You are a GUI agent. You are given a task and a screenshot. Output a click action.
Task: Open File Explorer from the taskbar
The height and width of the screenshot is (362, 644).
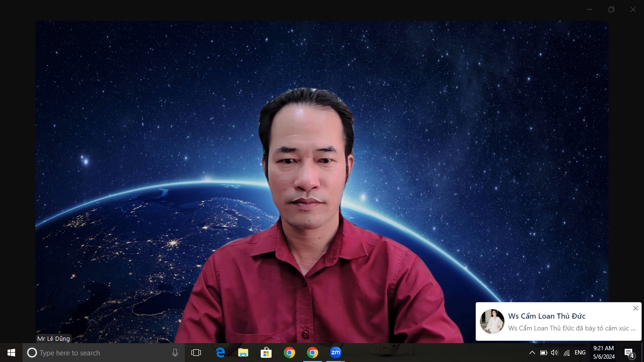(243, 353)
